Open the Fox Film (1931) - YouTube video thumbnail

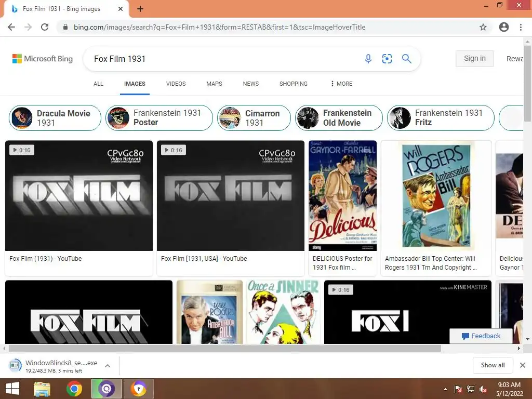[79, 196]
